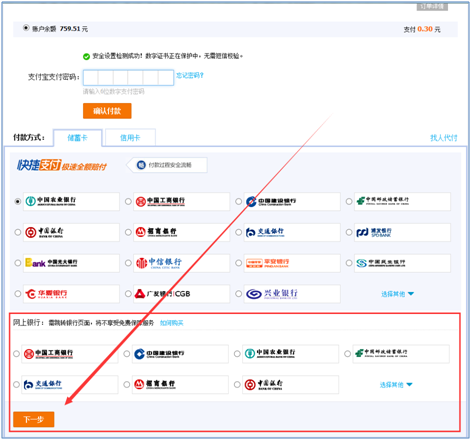
Task: Open the 如何购买 link
Action: click(x=171, y=323)
